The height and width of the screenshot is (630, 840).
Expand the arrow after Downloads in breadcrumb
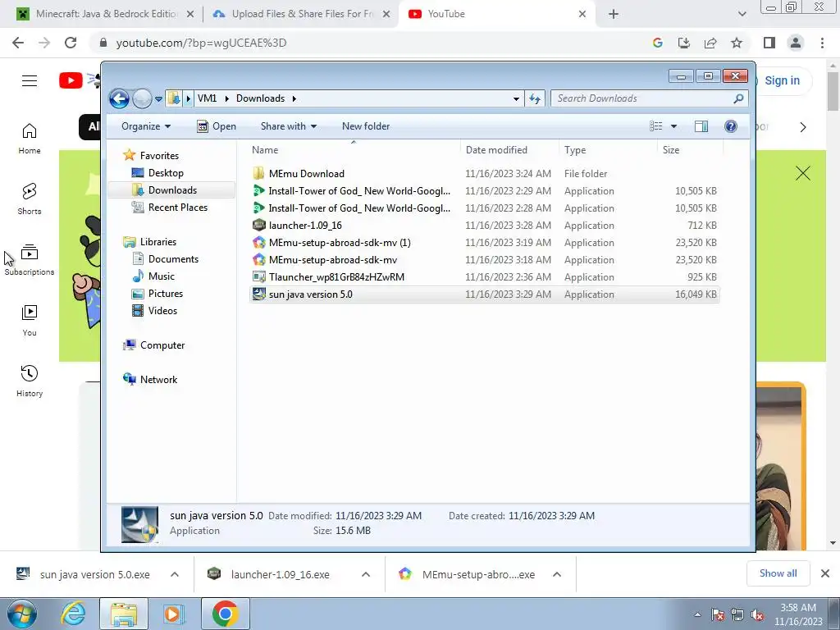(294, 98)
